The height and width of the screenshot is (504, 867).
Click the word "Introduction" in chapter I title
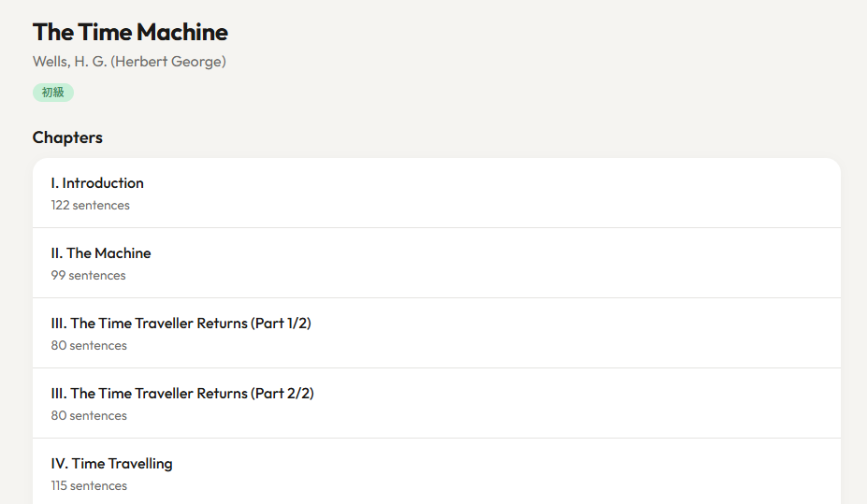[x=103, y=183]
